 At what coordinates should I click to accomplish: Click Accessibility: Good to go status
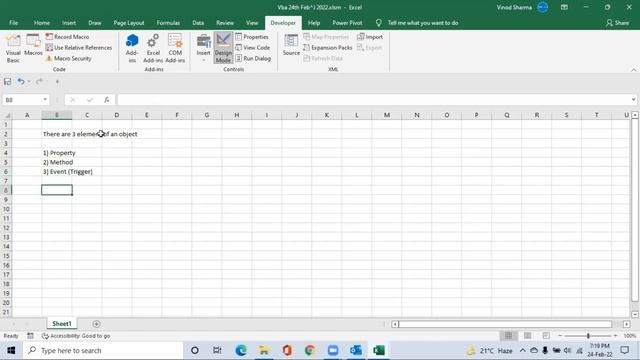[x=76, y=336]
